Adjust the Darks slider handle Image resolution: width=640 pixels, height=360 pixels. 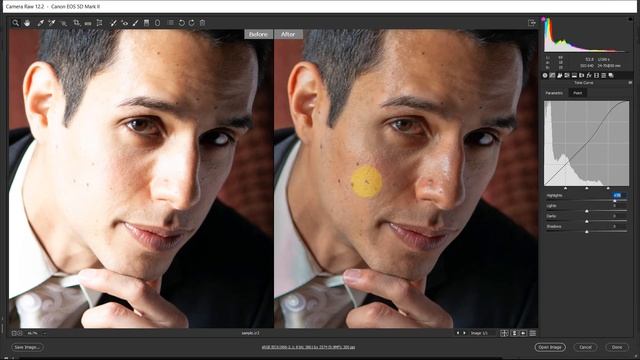[587, 221]
